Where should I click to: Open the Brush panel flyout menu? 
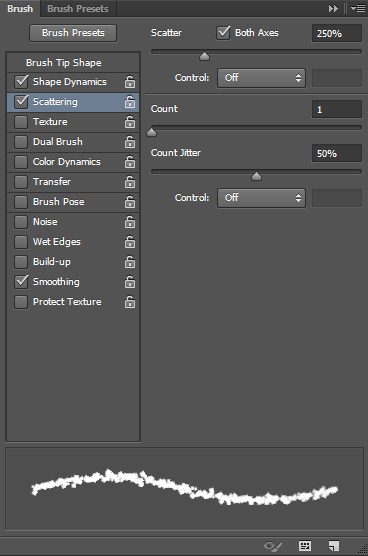[x=358, y=9]
